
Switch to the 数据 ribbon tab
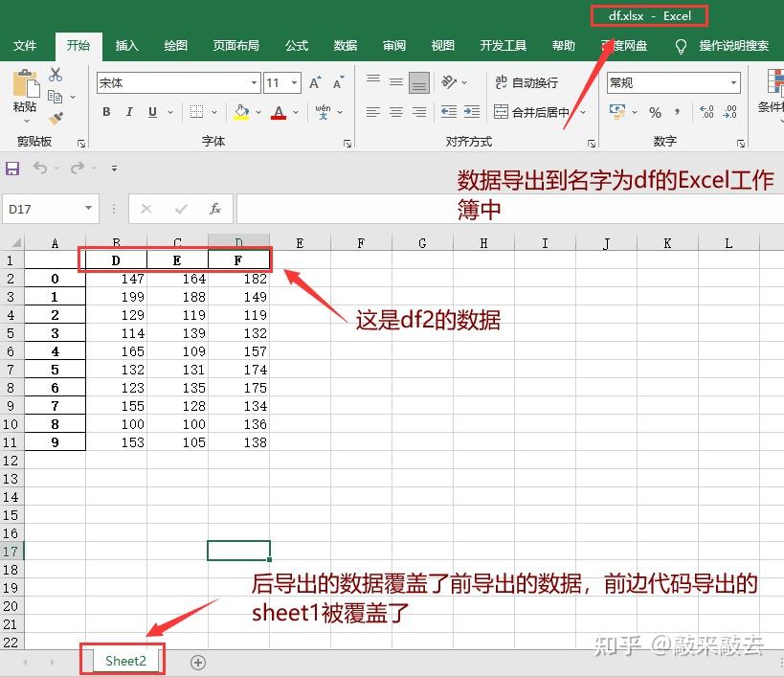(345, 45)
